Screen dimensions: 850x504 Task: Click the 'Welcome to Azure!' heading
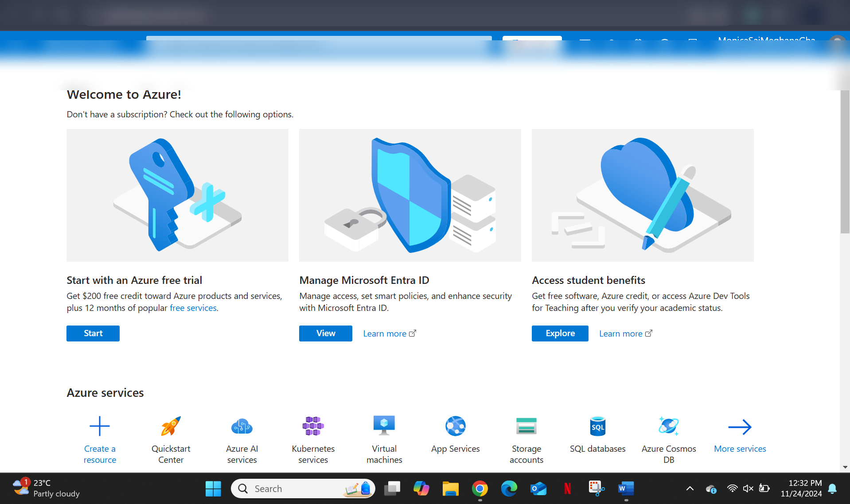tap(124, 94)
